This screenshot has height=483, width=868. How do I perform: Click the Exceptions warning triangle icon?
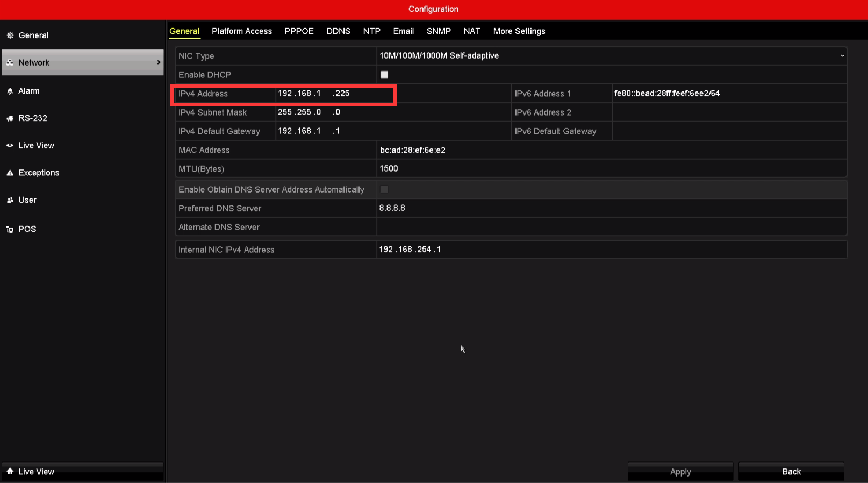pyautogui.click(x=10, y=173)
